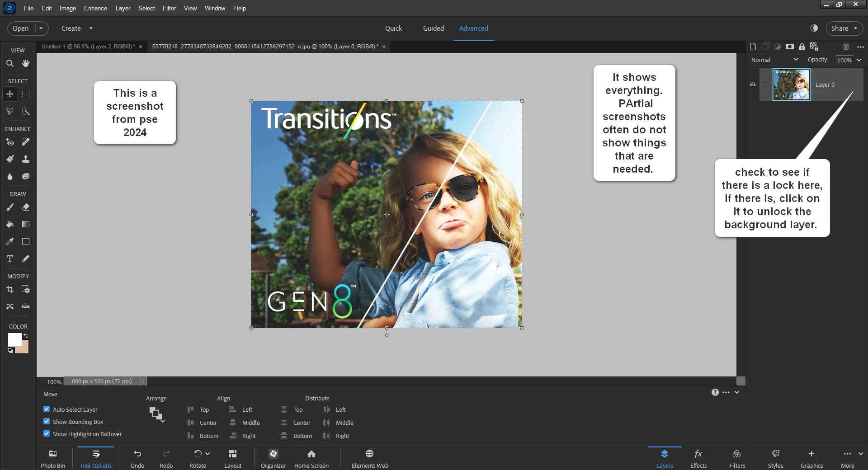Select the Quick Selection tool
The height and width of the screenshot is (470, 868).
click(26, 111)
